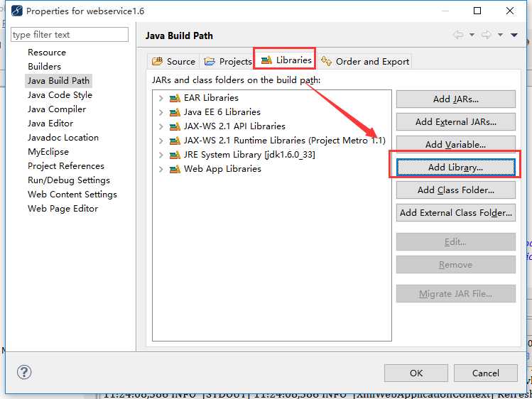Click the forward navigation arrow icon
The height and width of the screenshot is (399, 532).
(487, 35)
